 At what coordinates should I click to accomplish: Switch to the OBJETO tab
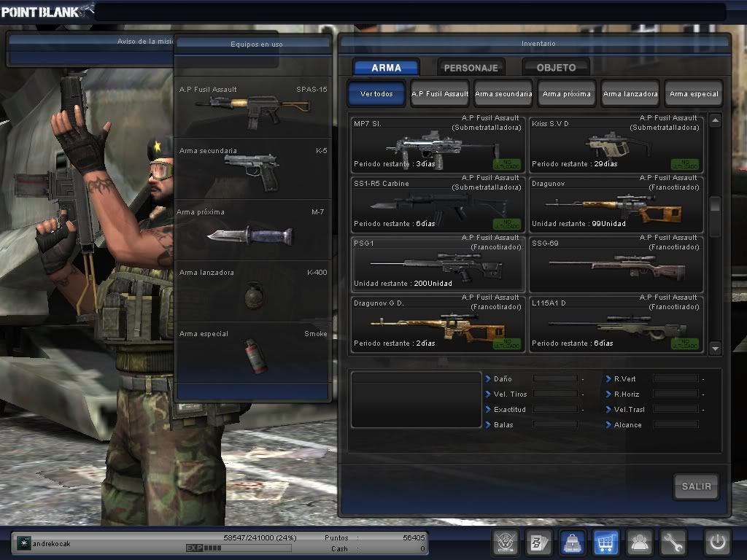pyautogui.click(x=556, y=68)
